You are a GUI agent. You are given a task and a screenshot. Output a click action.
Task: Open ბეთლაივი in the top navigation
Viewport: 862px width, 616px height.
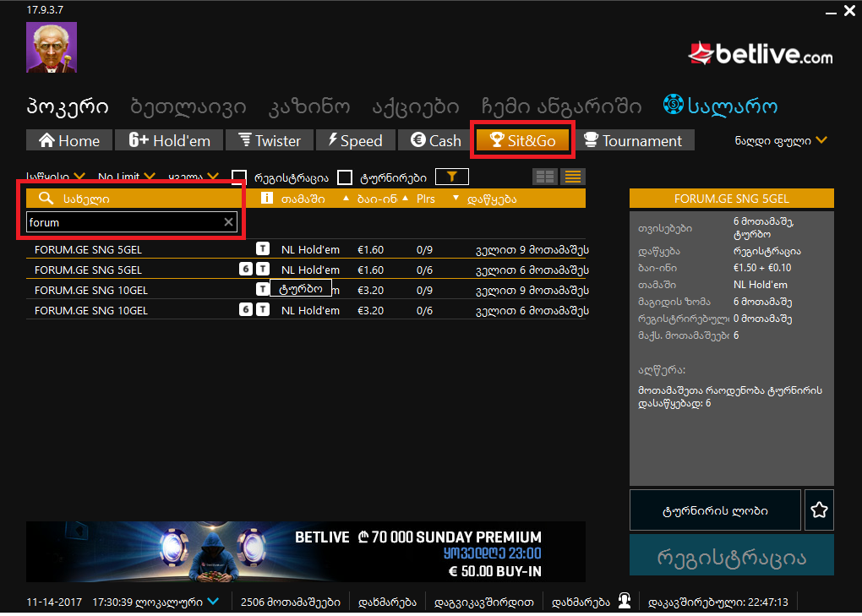[x=188, y=106]
